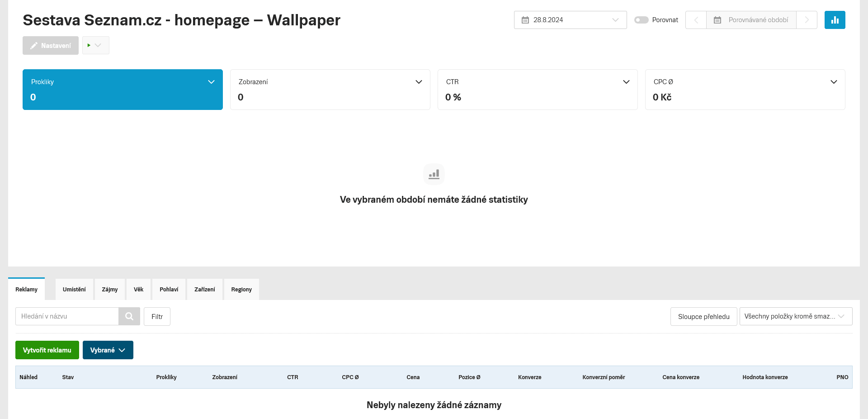Toggle the Porovnat switch
This screenshot has height=419, width=868.
[641, 20]
